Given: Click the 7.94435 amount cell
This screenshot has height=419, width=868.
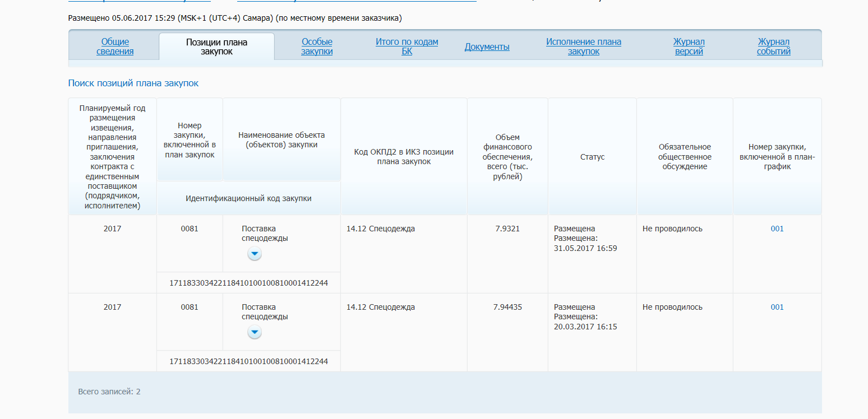Looking at the screenshot, I should (507, 307).
